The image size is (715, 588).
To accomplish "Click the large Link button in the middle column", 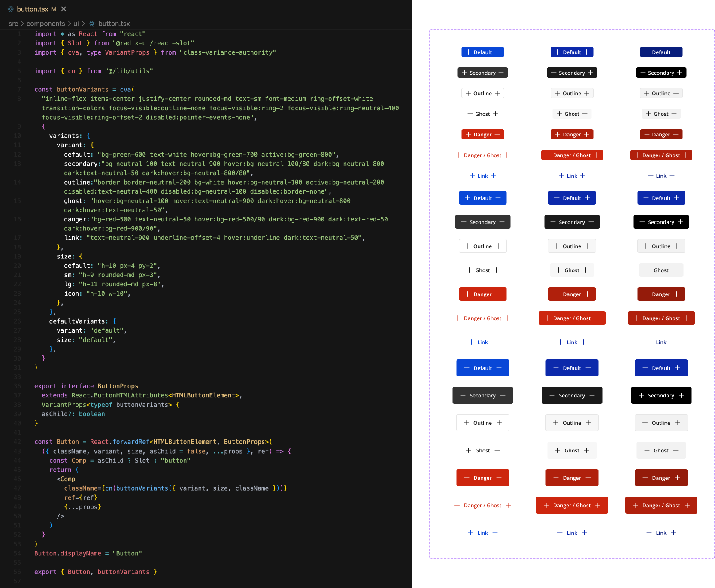I will [572, 533].
